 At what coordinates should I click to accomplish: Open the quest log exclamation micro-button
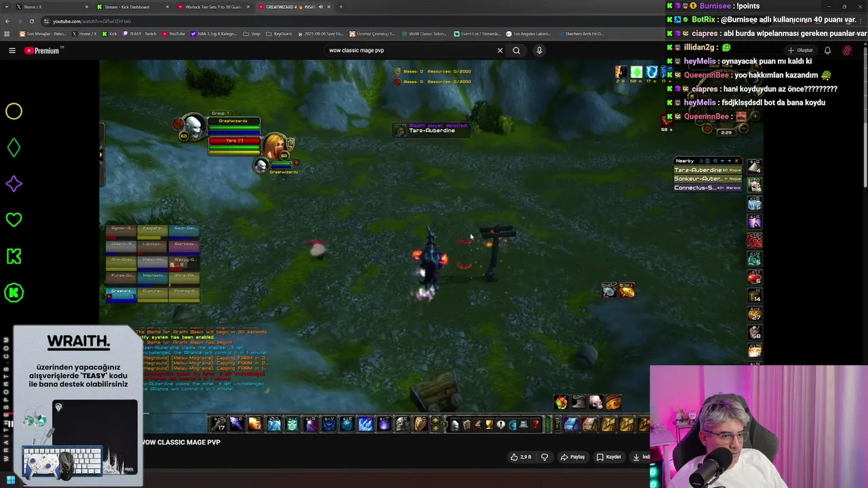click(x=500, y=425)
